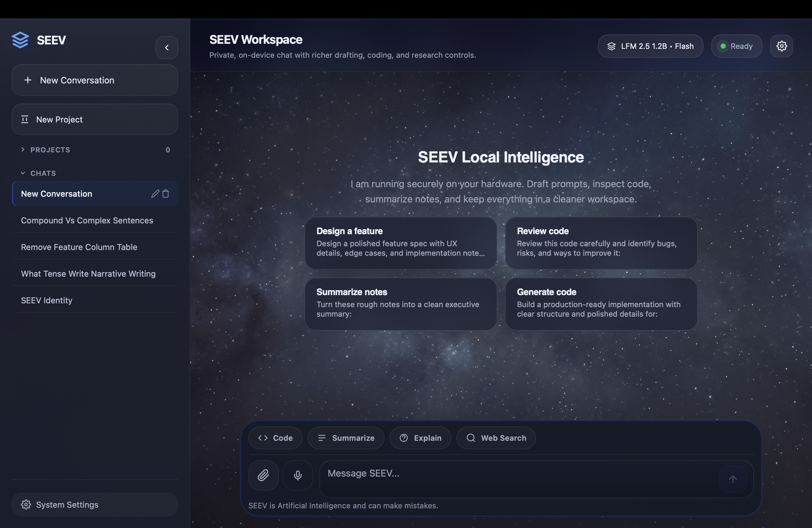The height and width of the screenshot is (528, 812).
Task: Activate the Summarize quick action chip
Action: coord(346,438)
